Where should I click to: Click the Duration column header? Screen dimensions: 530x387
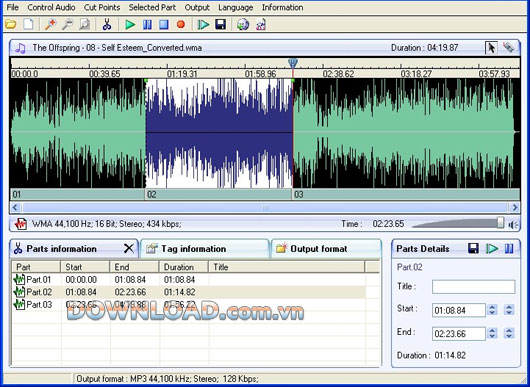[x=184, y=267]
